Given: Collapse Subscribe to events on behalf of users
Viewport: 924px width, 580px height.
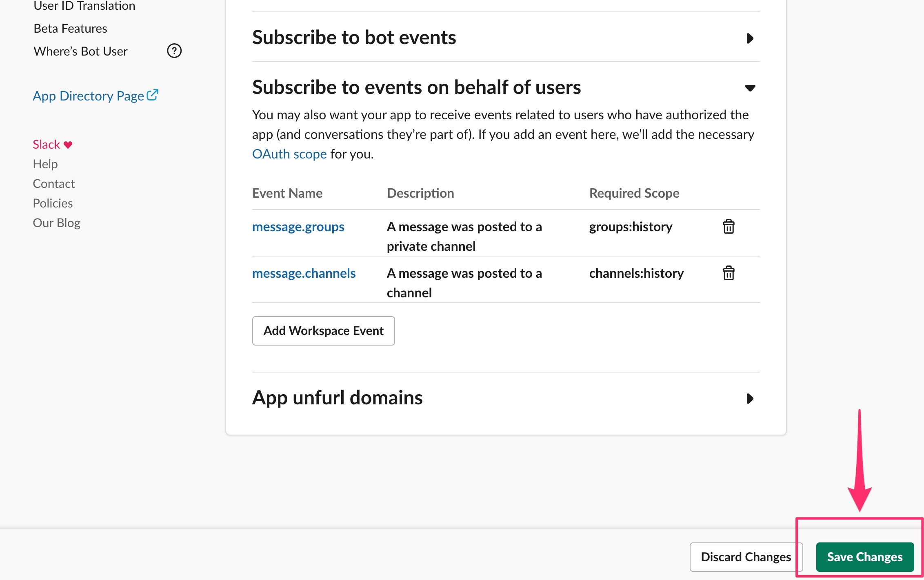Looking at the screenshot, I should coord(750,88).
